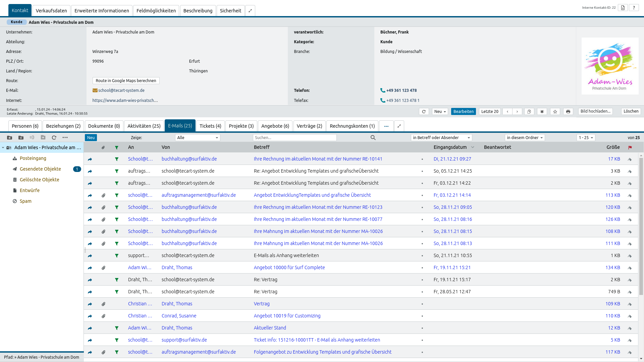Switch to the Tickets (4) tab

click(210, 126)
